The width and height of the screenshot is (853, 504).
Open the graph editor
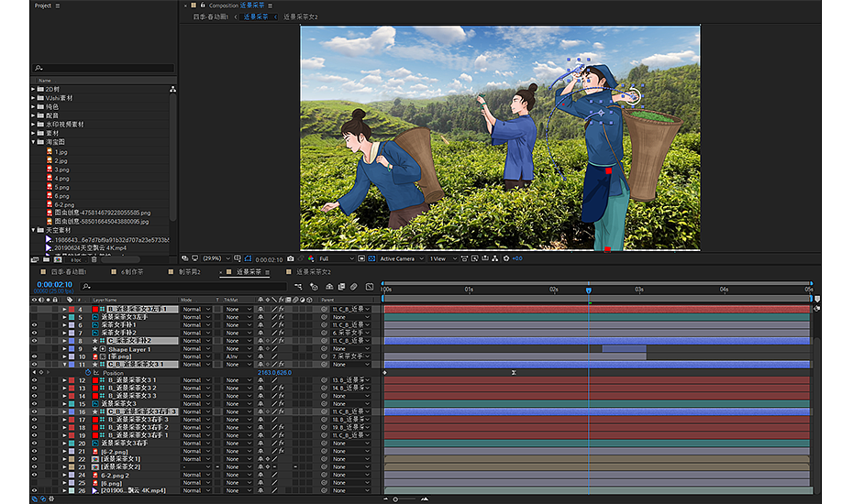pyautogui.click(x=370, y=287)
